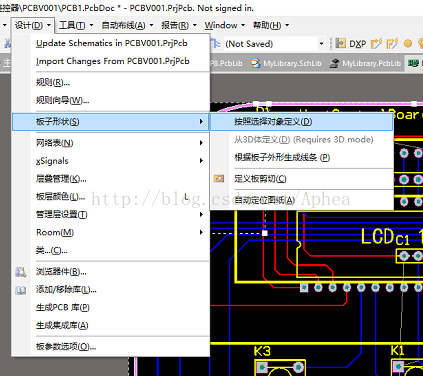This screenshot has width=423, height=376.
Task: Click the icon left of DXP label
Action: click(340, 43)
